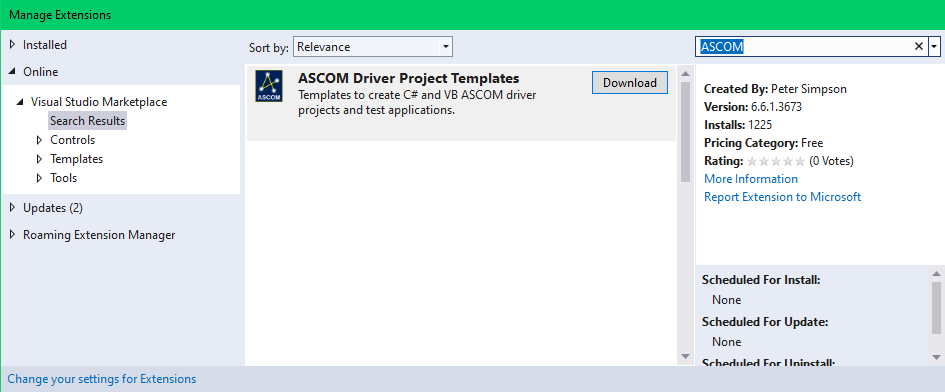The height and width of the screenshot is (392, 945).
Task: Expand the Tools node
Action: (40, 178)
